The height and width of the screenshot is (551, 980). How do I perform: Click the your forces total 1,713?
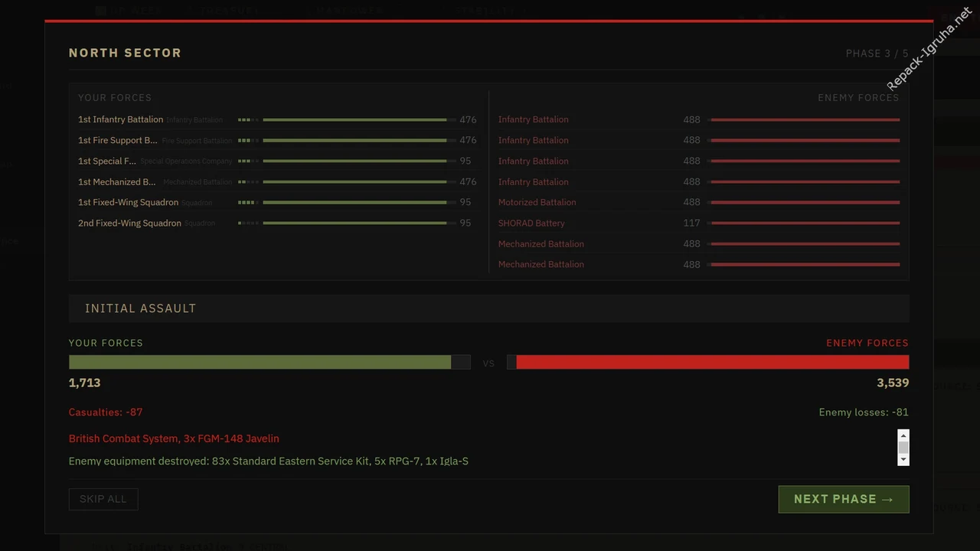(84, 383)
